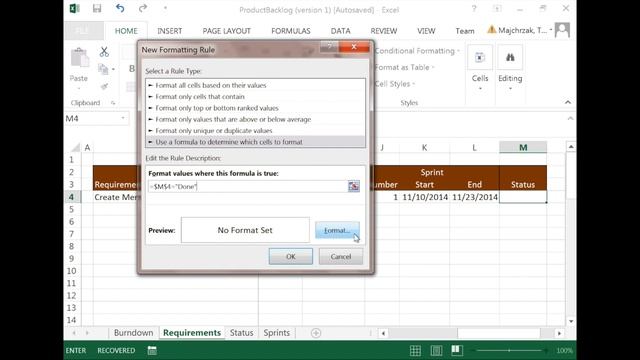
Task: Open the FORMULAS ribbon tab
Action: point(291,31)
